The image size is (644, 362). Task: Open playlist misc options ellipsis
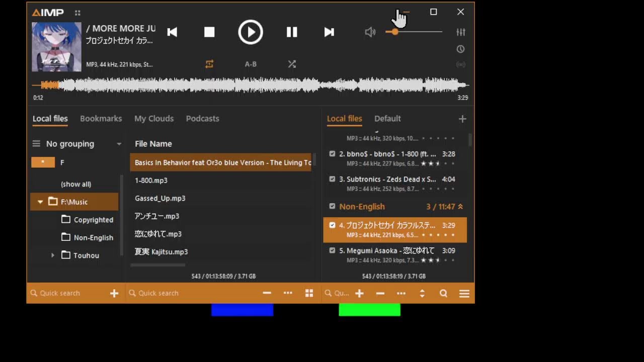pos(401,293)
